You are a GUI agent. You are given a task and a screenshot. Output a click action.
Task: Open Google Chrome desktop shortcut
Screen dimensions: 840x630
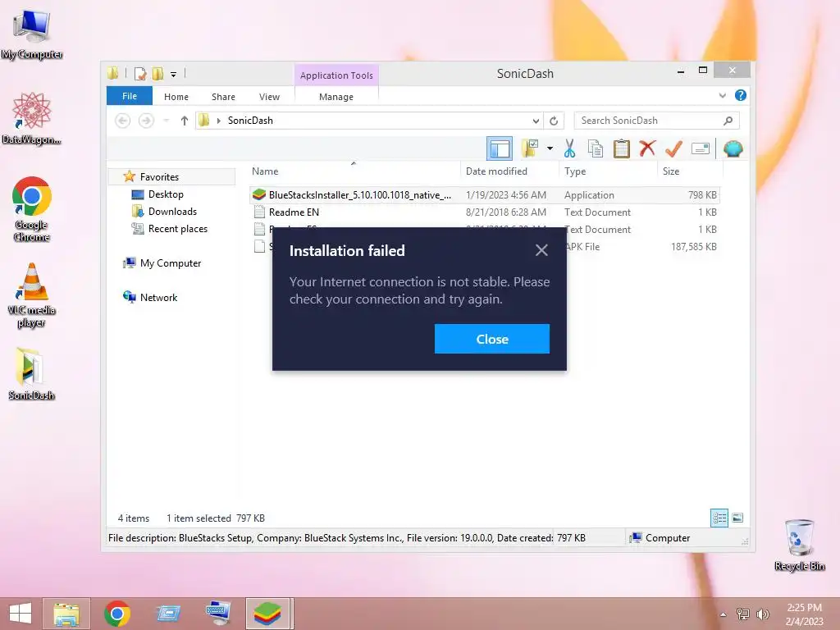click(32, 209)
